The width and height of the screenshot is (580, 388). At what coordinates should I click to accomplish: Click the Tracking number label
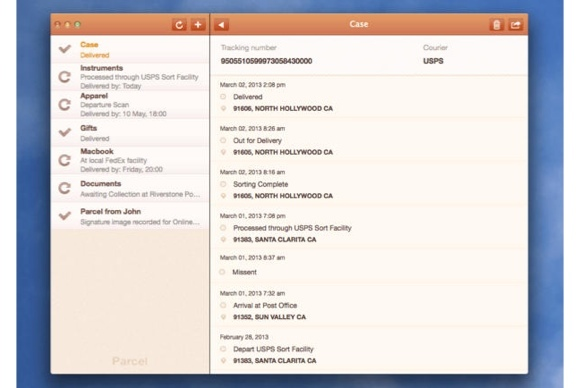click(249, 48)
